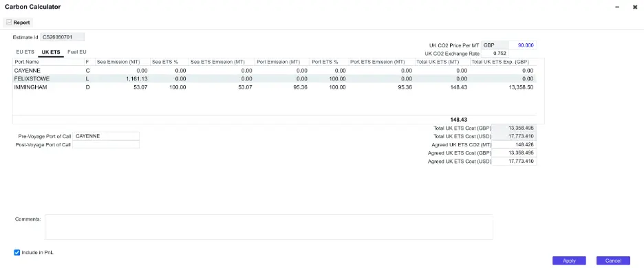Click the Pre-Voyage Port of Call field
The width and height of the screenshot is (644, 268).
(x=106, y=136)
